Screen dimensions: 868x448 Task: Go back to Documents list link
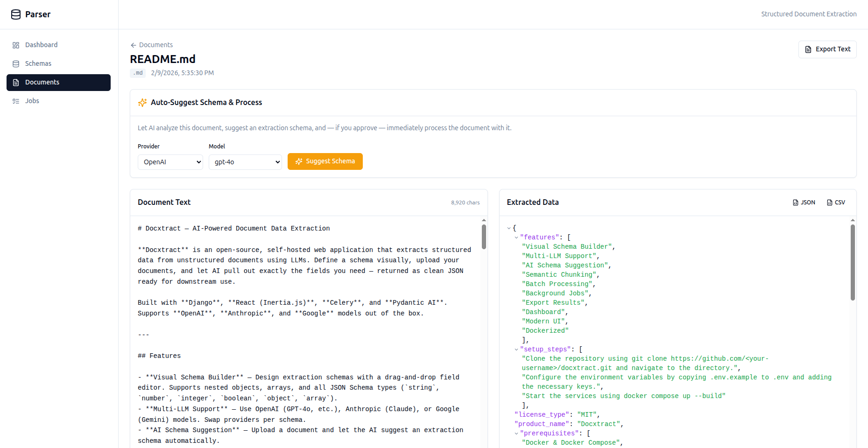coord(151,45)
